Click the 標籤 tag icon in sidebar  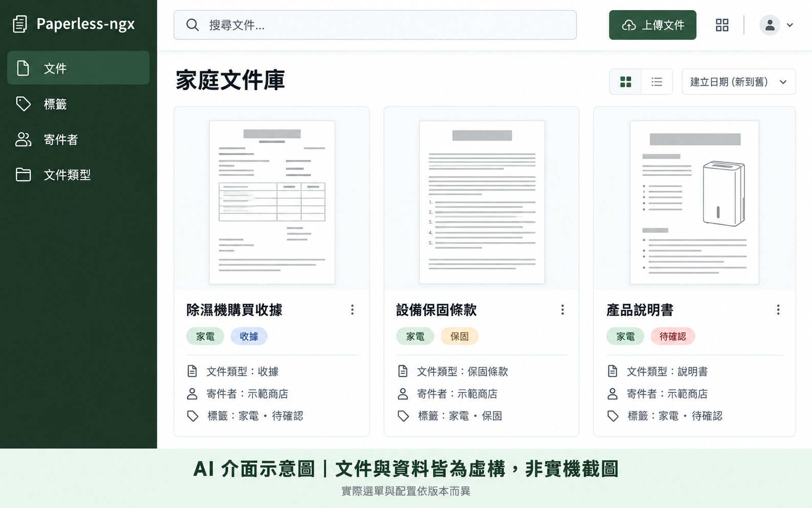pos(23,104)
